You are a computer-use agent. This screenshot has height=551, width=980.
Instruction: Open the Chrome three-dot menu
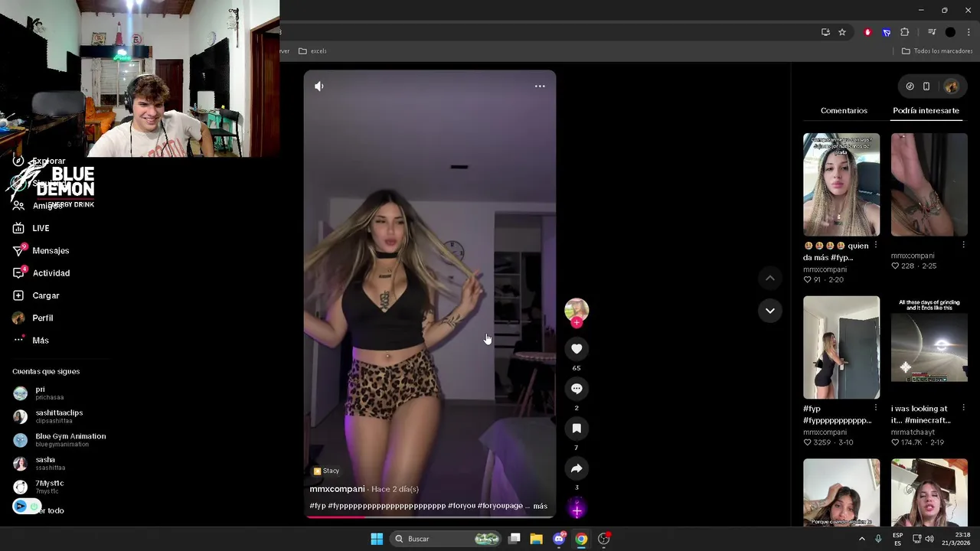click(x=969, y=32)
